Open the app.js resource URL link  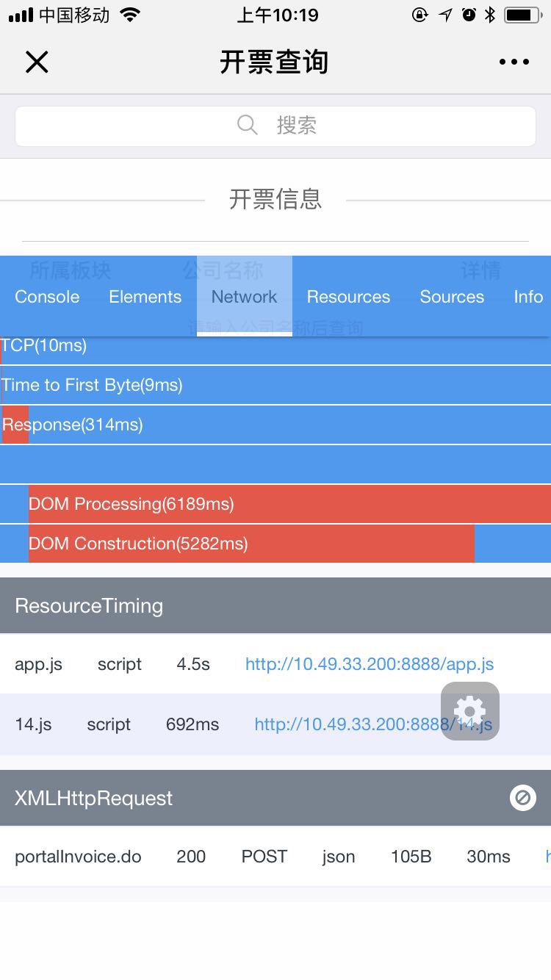[369, 664]
